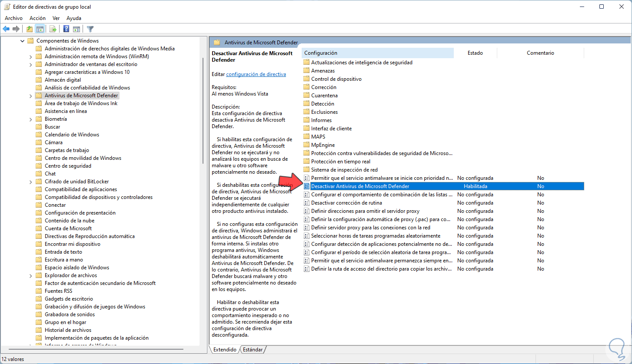The image size is (632, 364).
Task: Open the Ayuda menu
Action: [x=74, y=18]
